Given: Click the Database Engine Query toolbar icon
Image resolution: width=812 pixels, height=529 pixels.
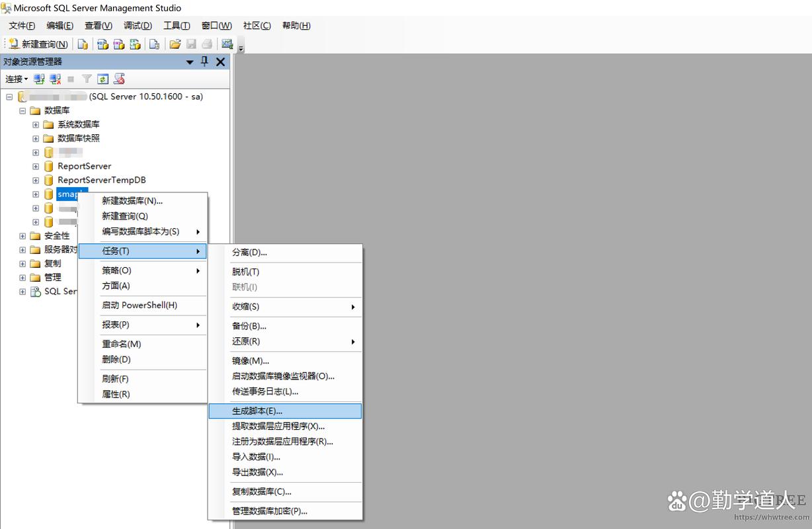Looking at the screenshot, I should (x=83, y=44).
